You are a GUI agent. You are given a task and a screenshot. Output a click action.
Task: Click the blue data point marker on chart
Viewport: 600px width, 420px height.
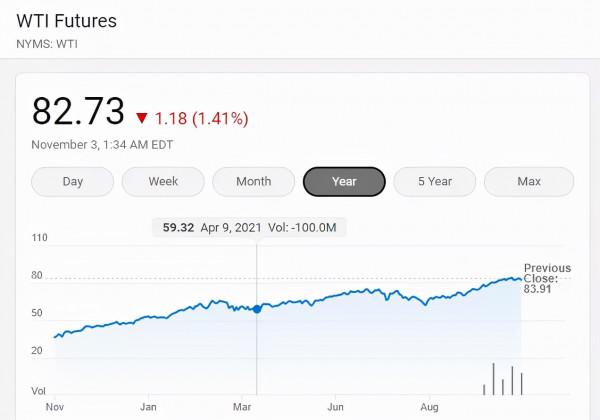[x=257, y=309]
